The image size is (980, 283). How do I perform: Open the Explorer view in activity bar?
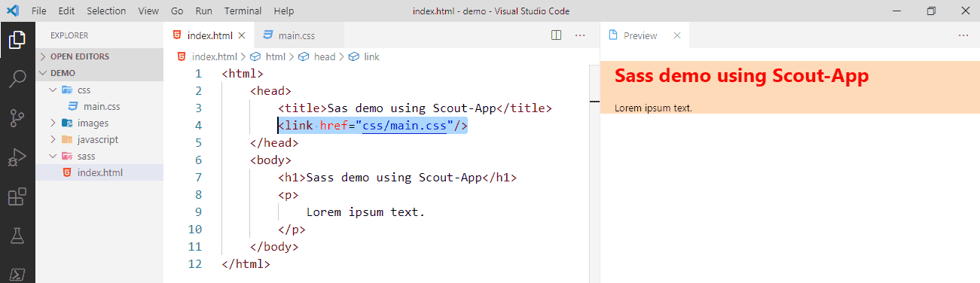[x=17, y=40]
